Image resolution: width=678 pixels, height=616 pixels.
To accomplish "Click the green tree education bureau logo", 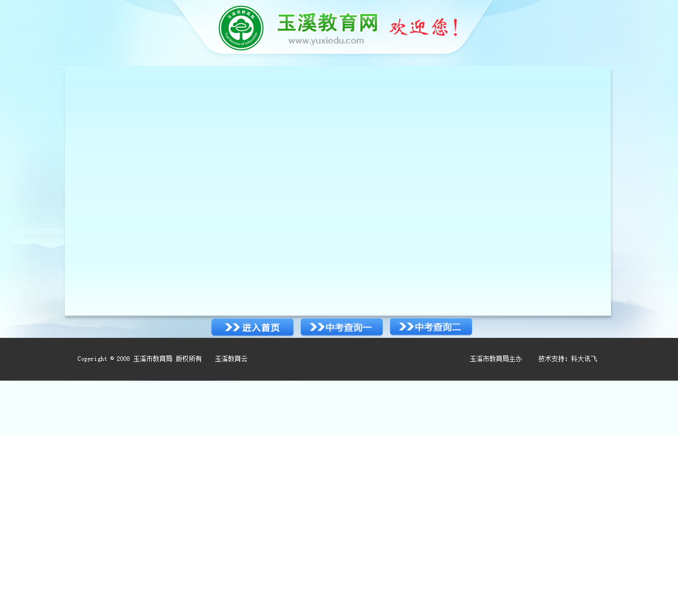I will 241,28.
